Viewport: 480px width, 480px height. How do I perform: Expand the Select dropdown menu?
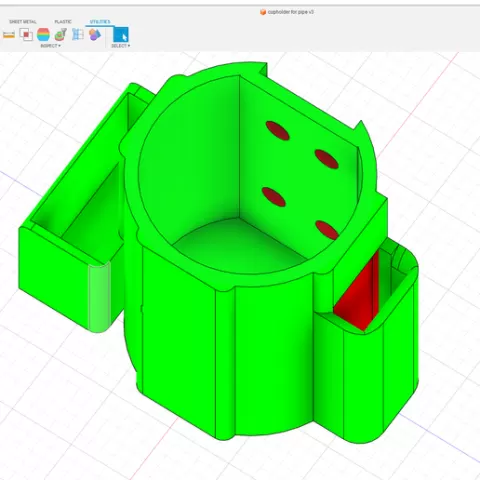click(121, 46)
